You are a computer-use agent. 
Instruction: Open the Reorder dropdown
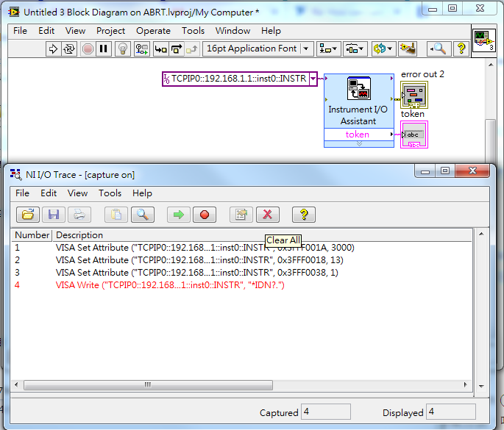pos(383,49)
